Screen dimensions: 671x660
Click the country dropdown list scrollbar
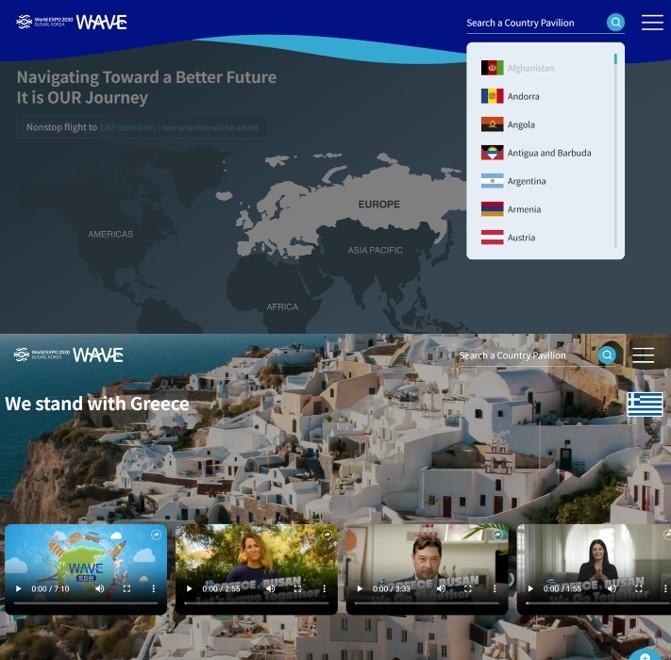click(615, 150)
